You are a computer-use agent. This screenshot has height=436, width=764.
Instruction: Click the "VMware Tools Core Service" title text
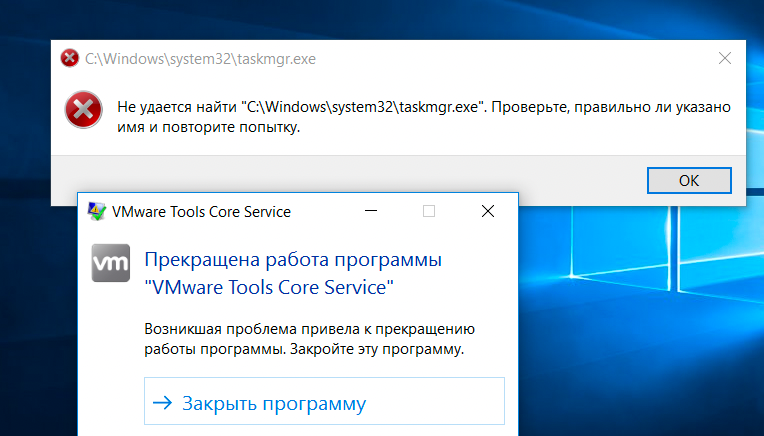[x=201, y=212]
